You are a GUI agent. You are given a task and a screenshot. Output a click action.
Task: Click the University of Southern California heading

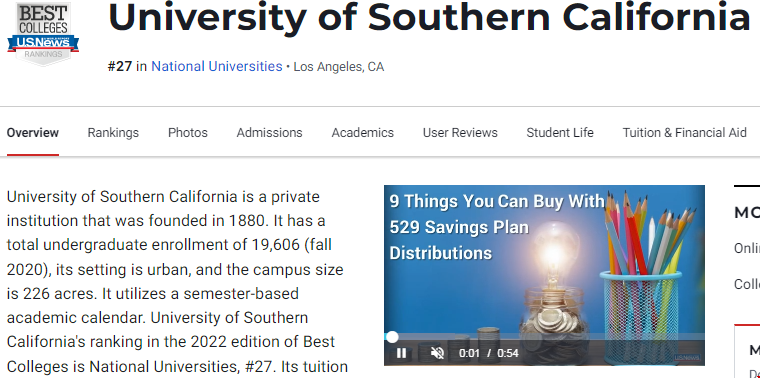(x=429, y=17)
